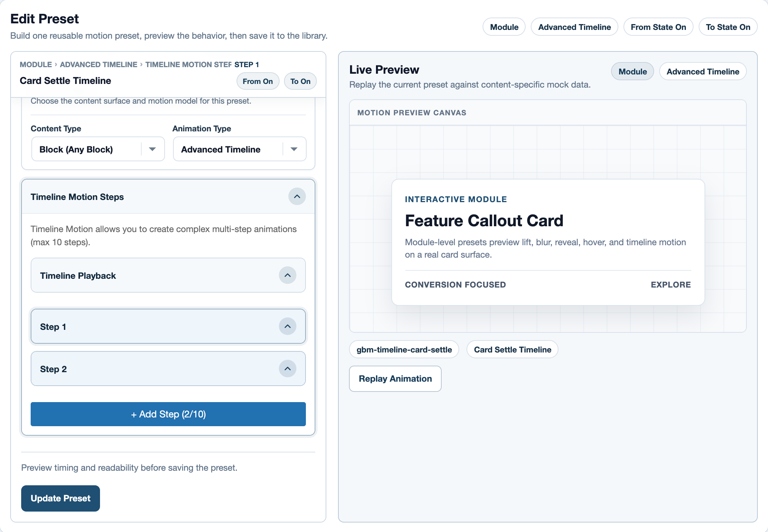Switch Live Preview to Module tab
Screen dimensions: 768x532
633,72
